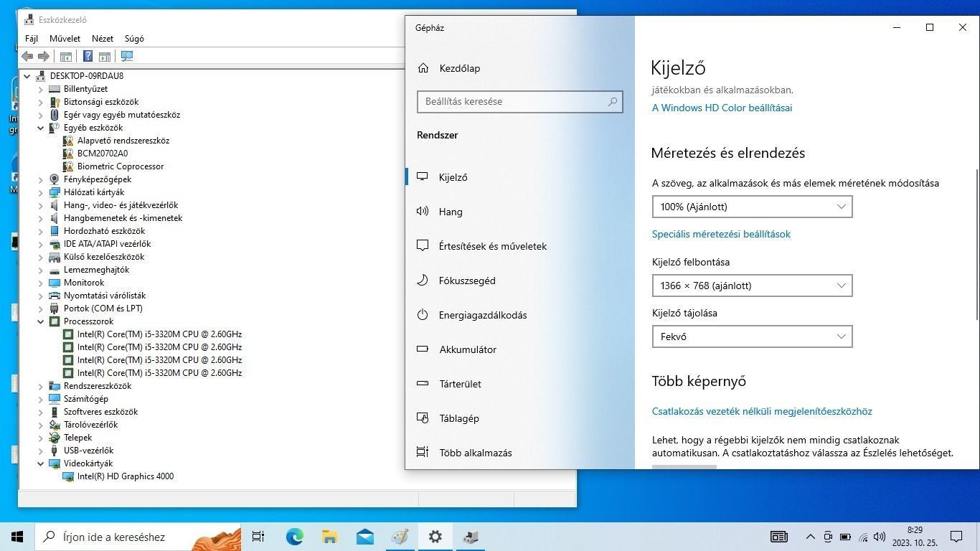The width and height of the screenshot is (980, 551).
Task: Open the Súgó menu
Action: (x=134, y=39)
